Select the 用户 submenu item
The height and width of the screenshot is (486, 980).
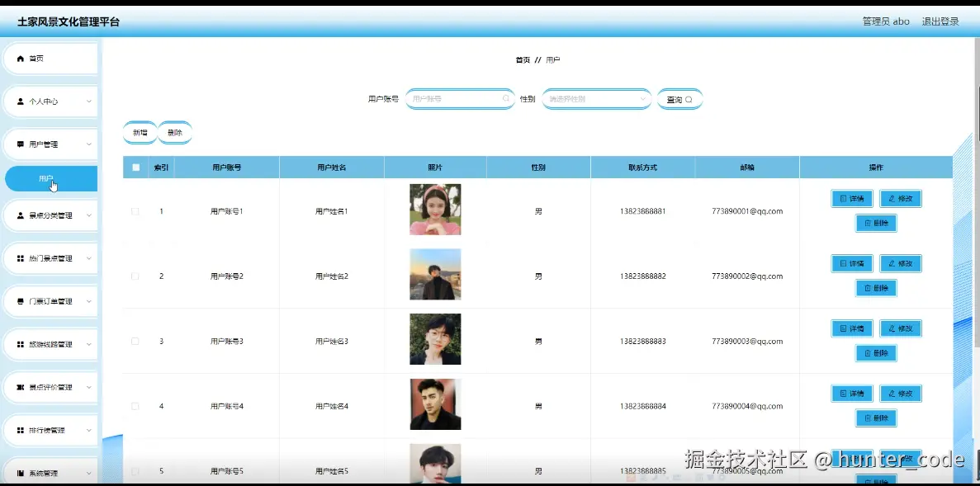coord(51,179)
